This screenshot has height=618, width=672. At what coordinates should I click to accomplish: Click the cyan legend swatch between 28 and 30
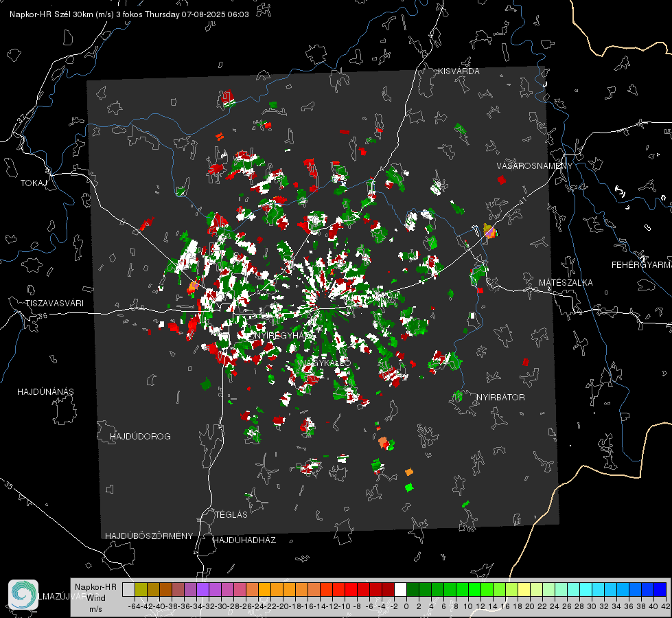pyautogui.click(x=586, y=589)
